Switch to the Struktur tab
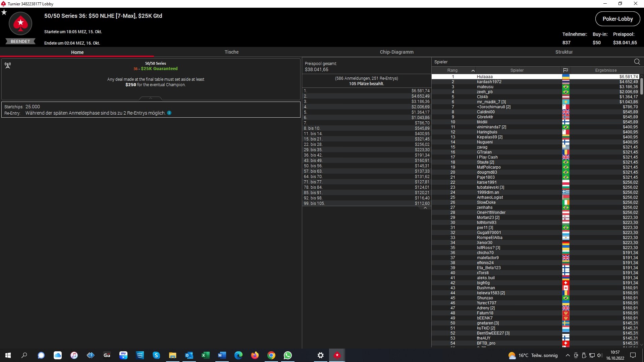This screenshot has width=644, height=362. coord(564,52)
